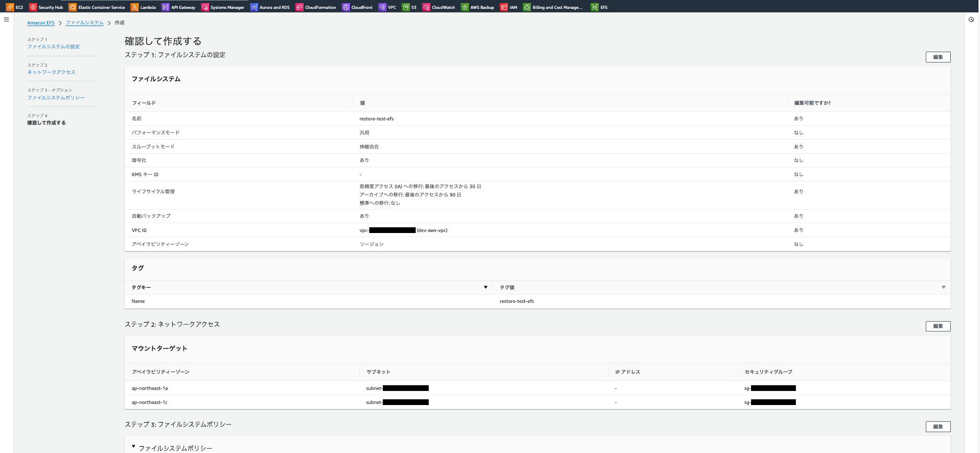Go to step 1 ファイルシステムの設定
980x453 pixels.
point(54,47)
